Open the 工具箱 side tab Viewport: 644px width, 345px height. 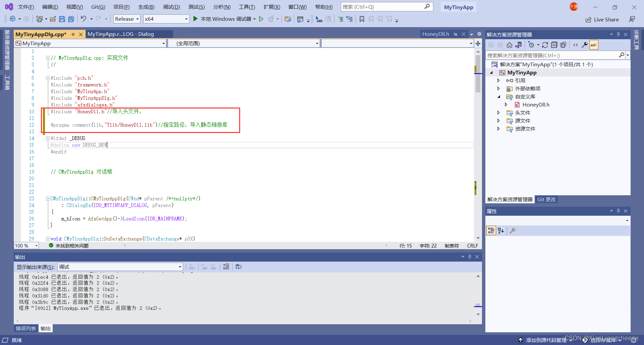click(7, 82)
